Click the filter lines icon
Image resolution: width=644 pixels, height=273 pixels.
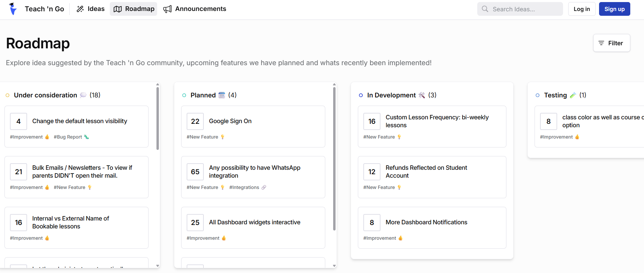(601, 43)
